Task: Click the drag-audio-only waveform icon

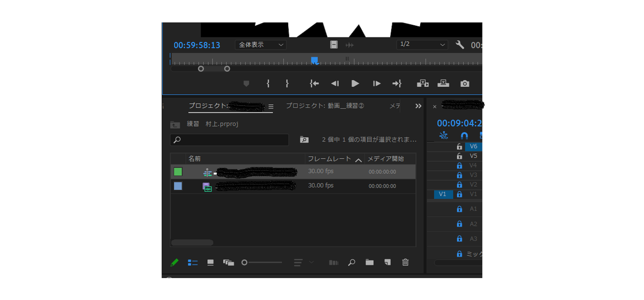Action: click(350, 45)
